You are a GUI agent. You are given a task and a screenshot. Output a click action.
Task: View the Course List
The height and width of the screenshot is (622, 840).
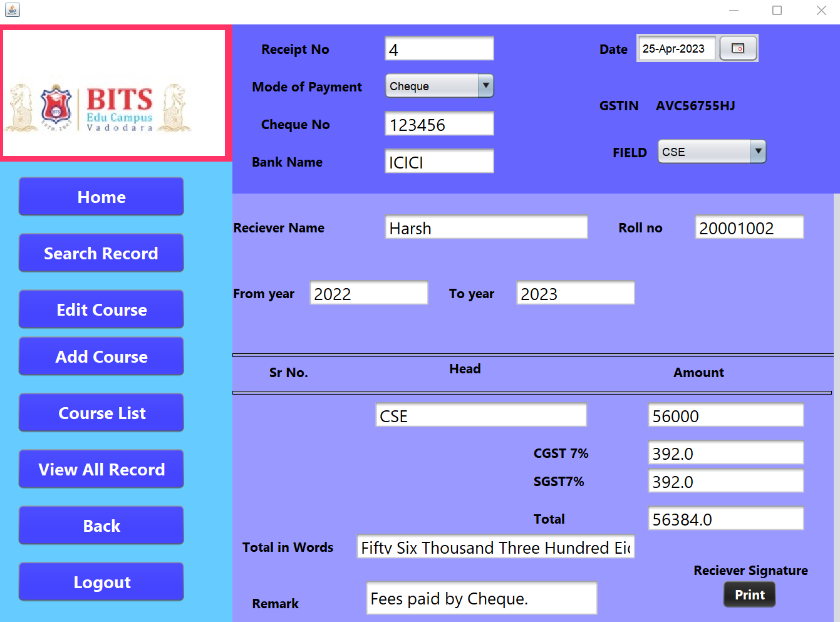101,412
